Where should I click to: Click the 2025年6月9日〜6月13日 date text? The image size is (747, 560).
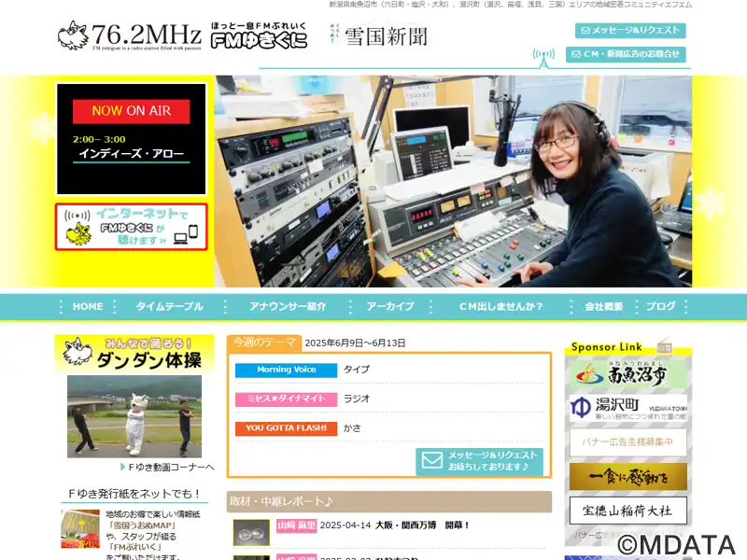pyautogui.click(x=355, y=343)
